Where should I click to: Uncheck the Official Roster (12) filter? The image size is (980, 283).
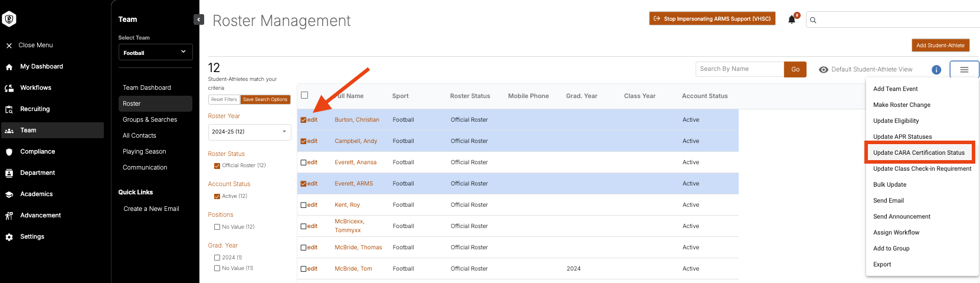pos(217,165)
